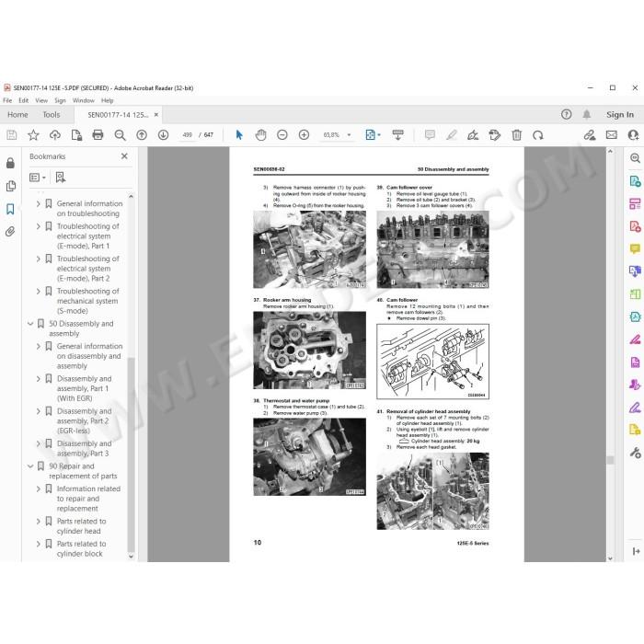The image size is (644, 644).
Task: Close the Bookmarks panel
Action: pyautogui.click(x=124, y=156)
